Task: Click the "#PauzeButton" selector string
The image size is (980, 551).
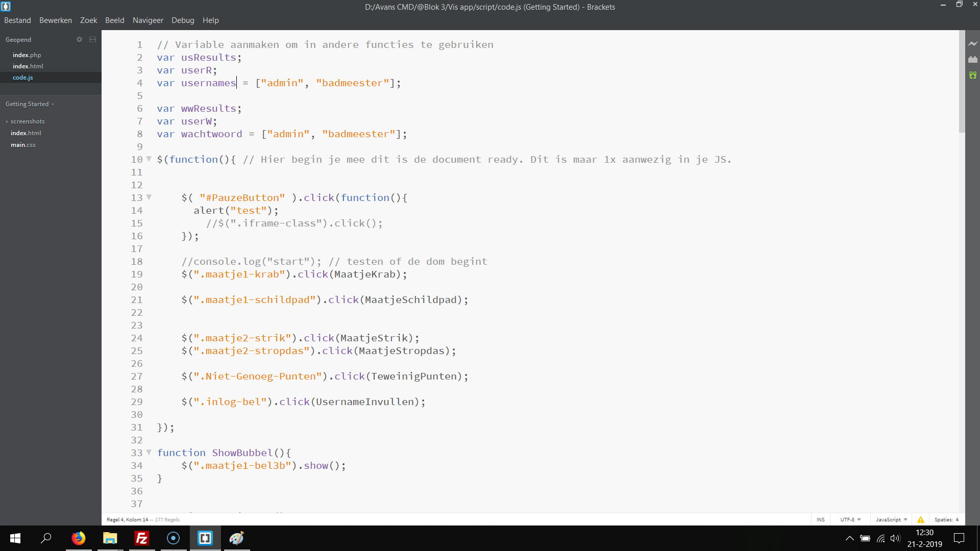Action: pyautogui.click(x=242, y=197)
